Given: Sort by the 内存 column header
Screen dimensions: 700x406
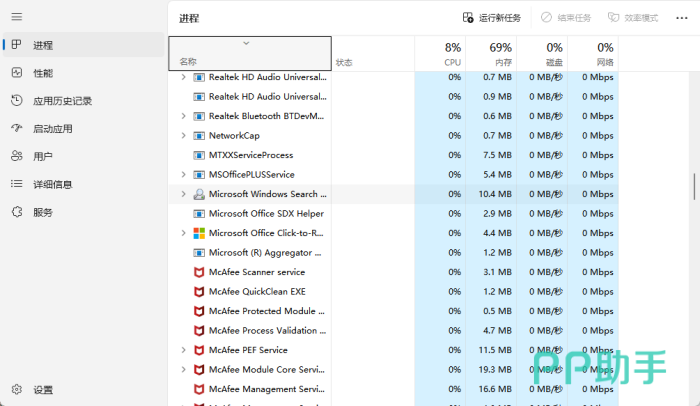Looking at the screenshot, I should click(x=491, y=54).
